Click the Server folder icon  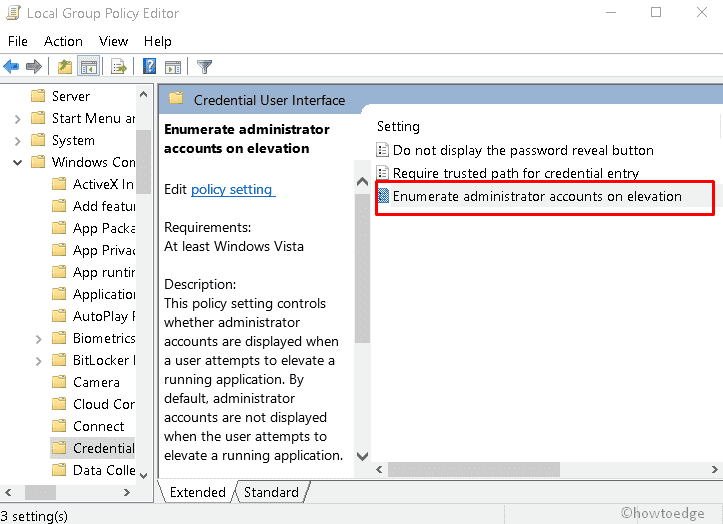click(x=38, y=96)
